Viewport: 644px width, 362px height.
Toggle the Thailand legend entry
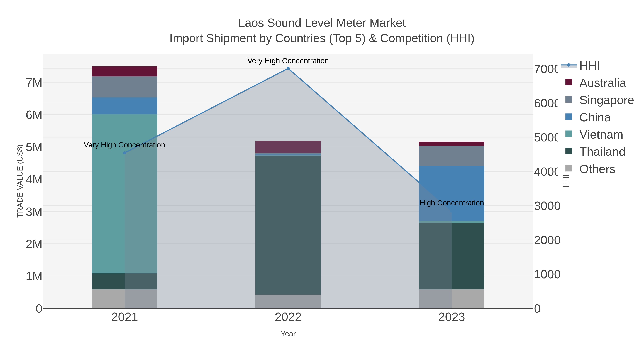(595, 152)
